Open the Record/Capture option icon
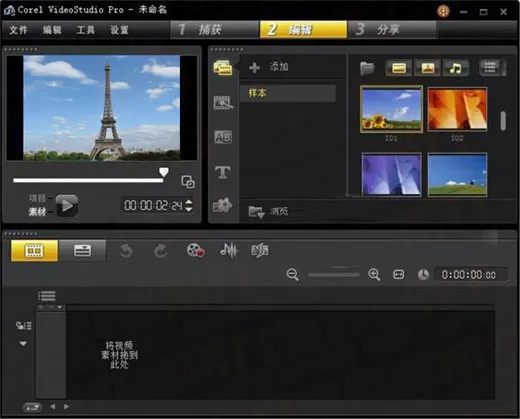This screenshot has width=520, height=419. [x=196, y=251]
